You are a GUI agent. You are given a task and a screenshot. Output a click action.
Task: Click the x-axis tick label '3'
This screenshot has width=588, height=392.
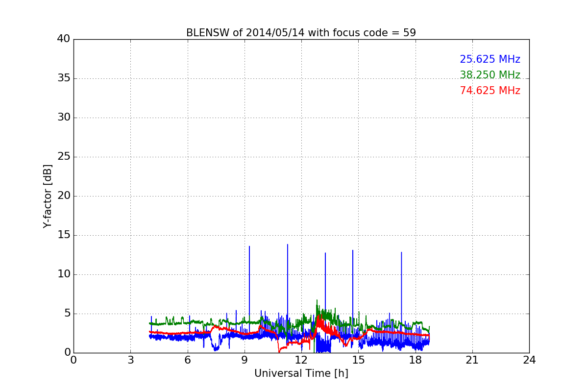[x=130, y=360]
